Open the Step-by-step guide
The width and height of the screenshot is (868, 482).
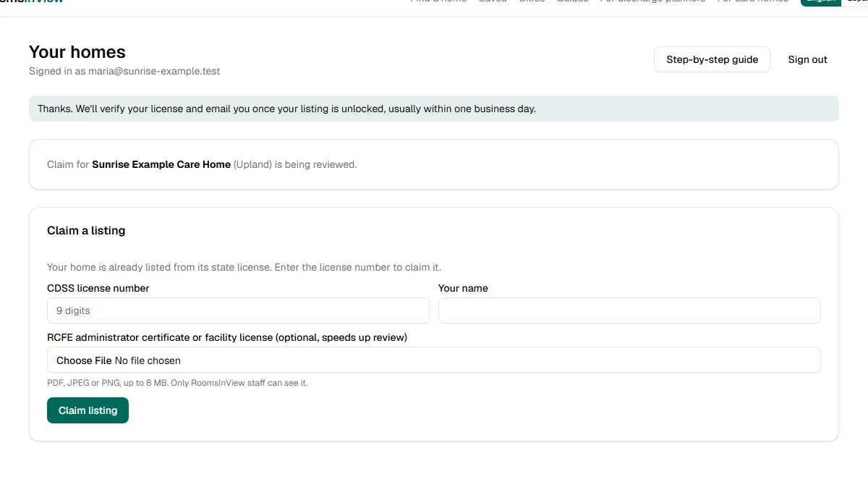click(x=712, y=59)
